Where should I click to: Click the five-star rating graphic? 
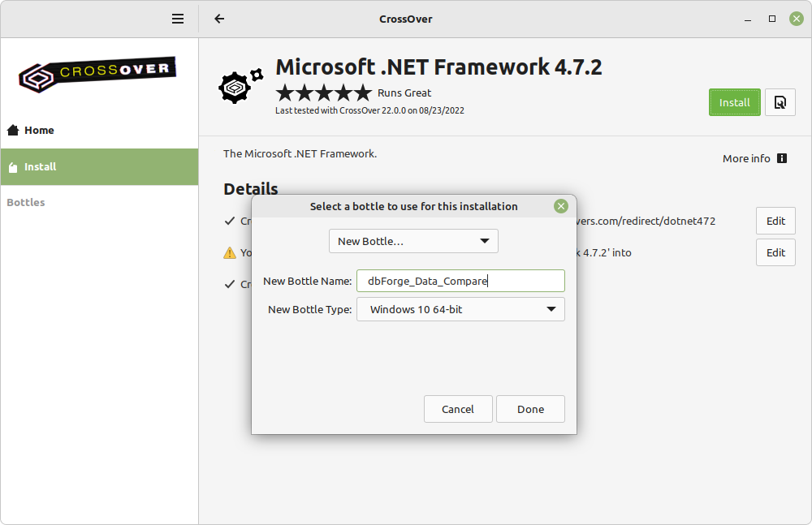tap(324, 93)
